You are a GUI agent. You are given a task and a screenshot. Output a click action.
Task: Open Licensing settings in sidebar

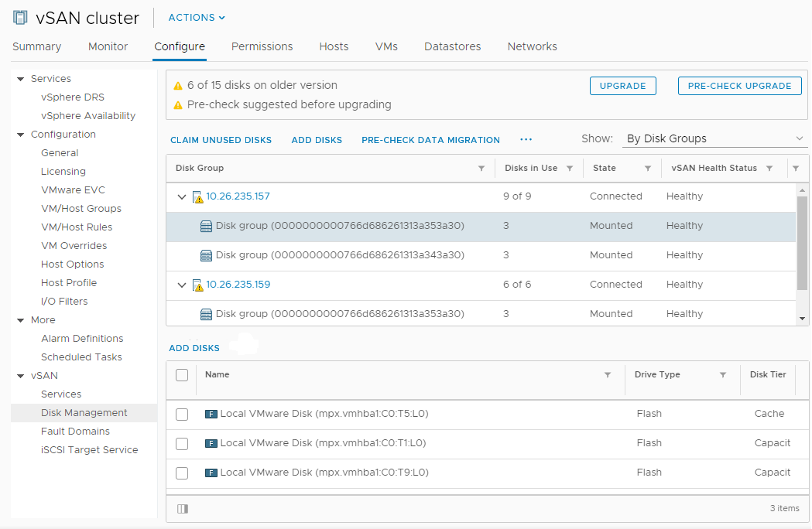(63, 172)
